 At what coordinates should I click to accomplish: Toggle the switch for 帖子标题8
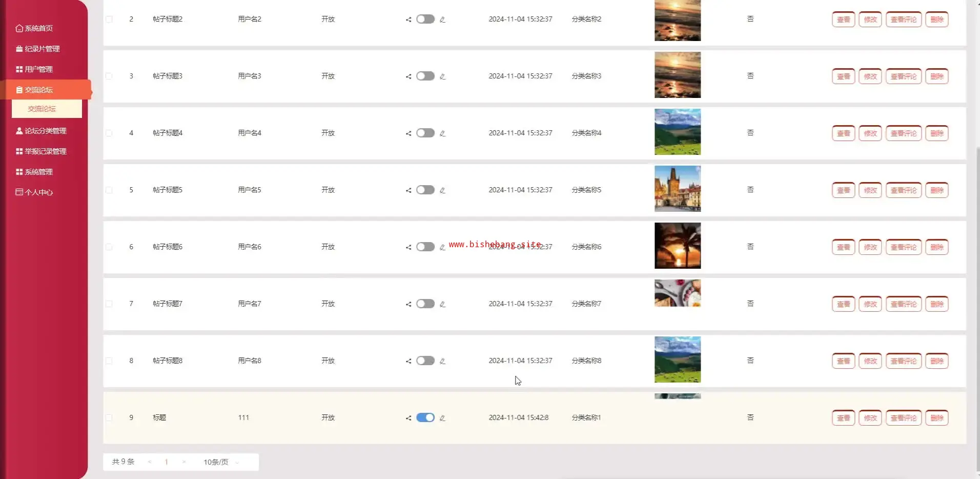[425, 361]
